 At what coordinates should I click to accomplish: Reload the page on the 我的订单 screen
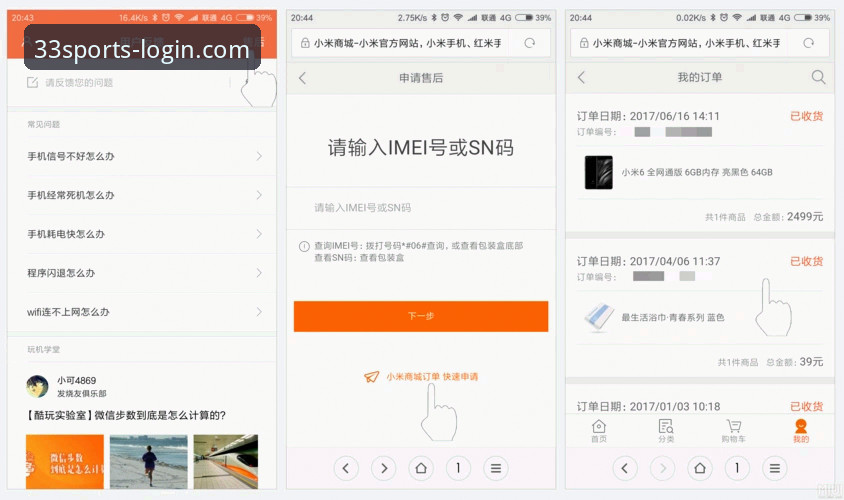(808, 43)
